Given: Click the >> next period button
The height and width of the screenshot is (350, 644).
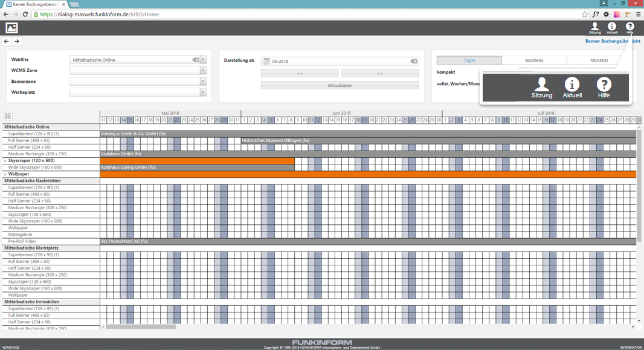Looking at the screenshot, I should pyautogui.click(x=380, y=73).
